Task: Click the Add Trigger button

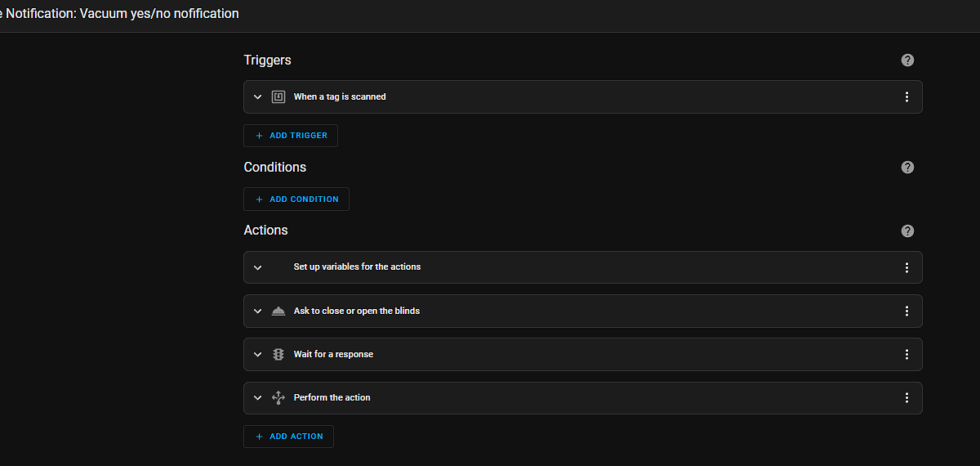Action: click(291, 136)
